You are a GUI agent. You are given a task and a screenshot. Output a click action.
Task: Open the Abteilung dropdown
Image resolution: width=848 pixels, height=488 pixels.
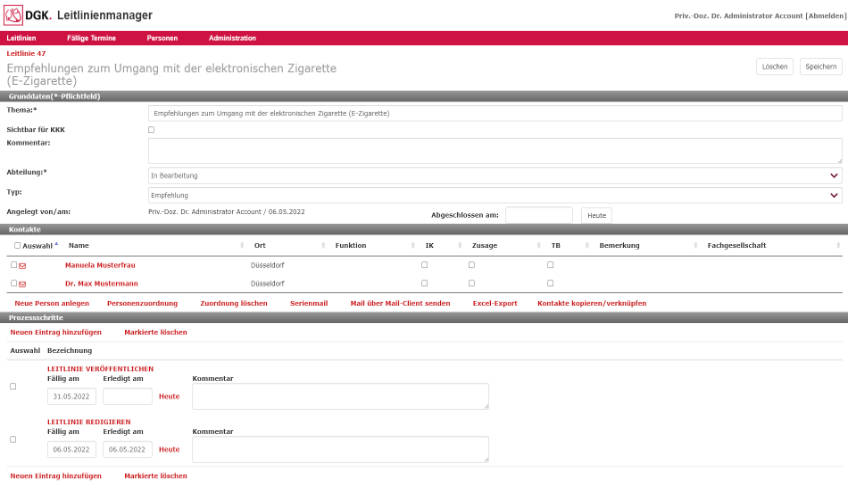tap(495, 176)
